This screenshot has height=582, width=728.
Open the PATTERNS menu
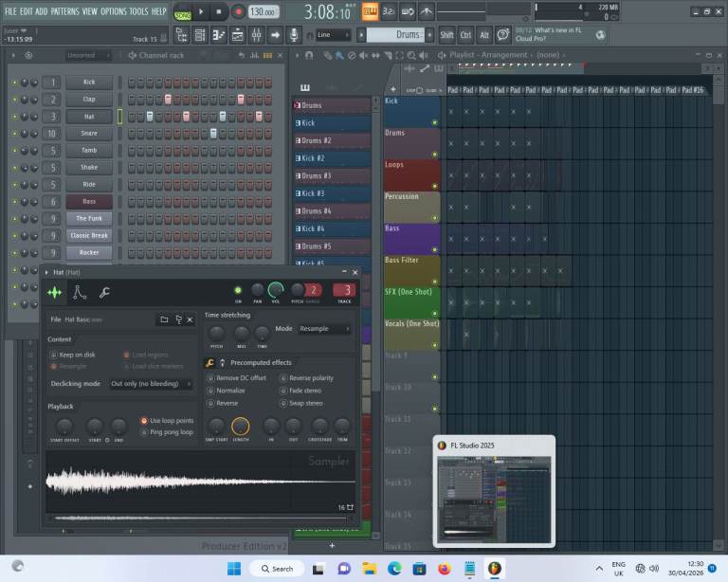pos(64,11)
